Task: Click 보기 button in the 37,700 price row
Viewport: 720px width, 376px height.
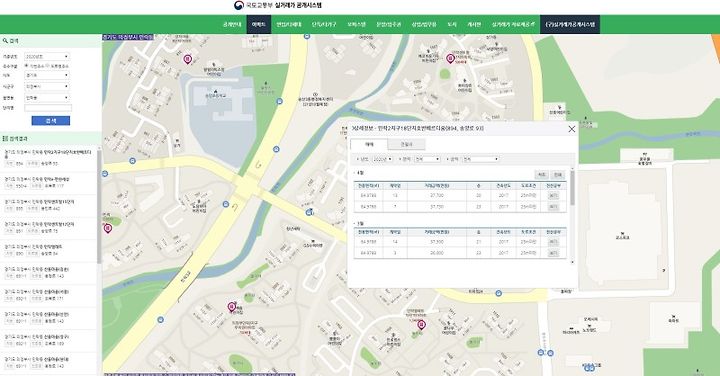Action: [x=553, y=196]
